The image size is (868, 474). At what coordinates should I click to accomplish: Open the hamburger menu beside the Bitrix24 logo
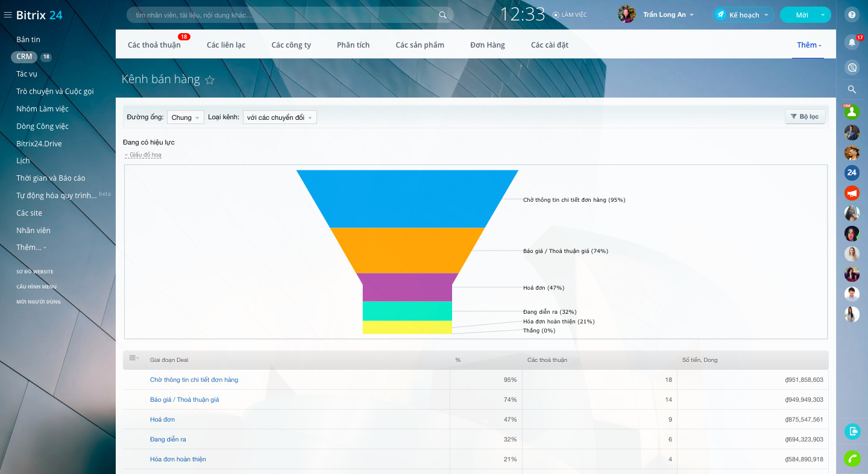coord(8,16)
